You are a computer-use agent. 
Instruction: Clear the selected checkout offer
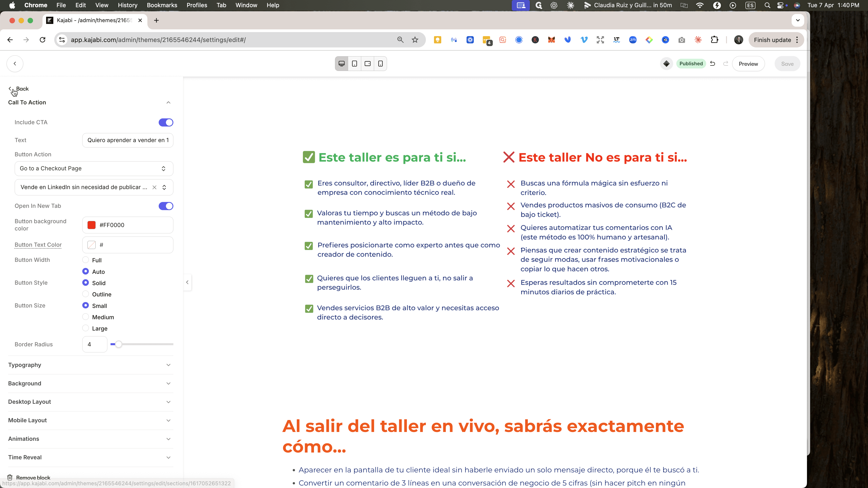click(154, 187)
